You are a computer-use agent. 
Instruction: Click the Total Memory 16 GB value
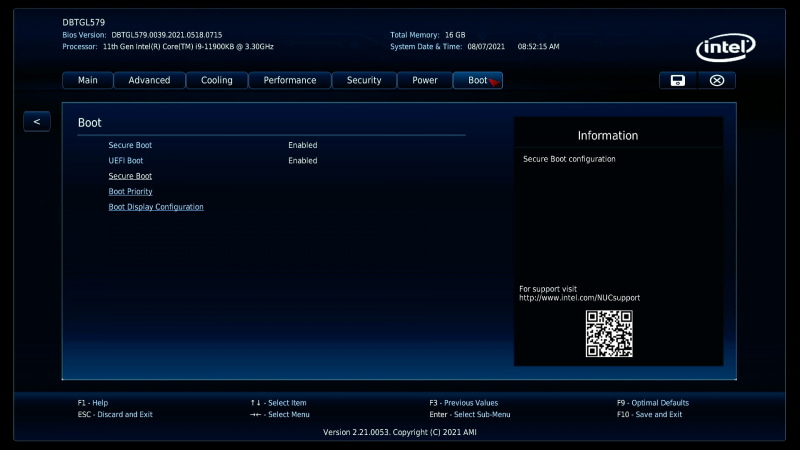tap(455, 35)
